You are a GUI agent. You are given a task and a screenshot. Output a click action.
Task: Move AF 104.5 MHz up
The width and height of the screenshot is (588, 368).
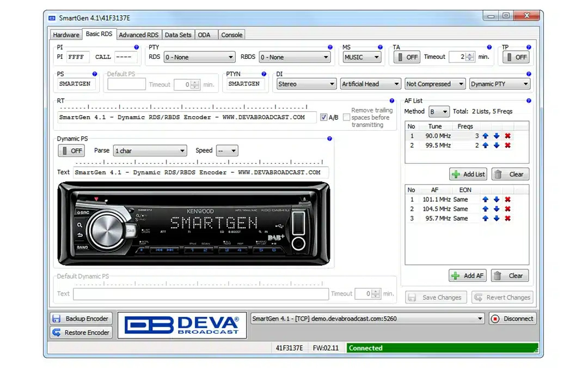point(485,209)
